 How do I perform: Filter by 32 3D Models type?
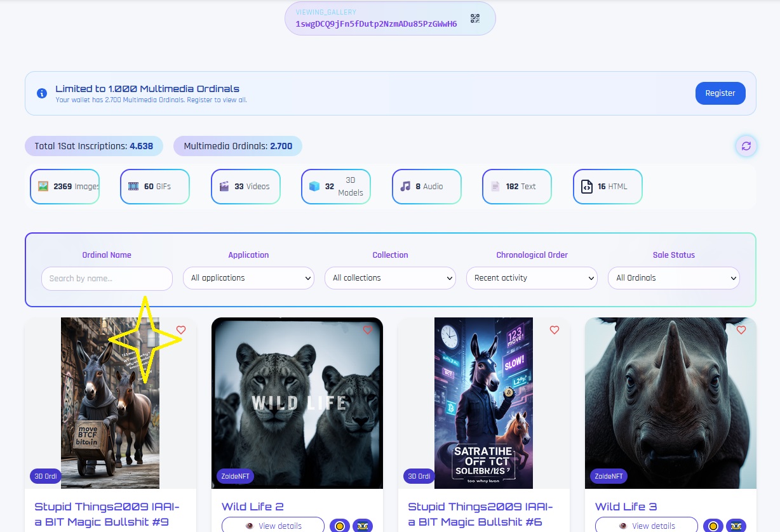coord(336,187)
